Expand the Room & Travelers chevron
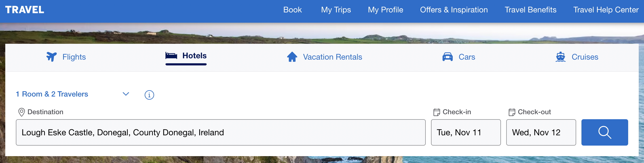This screenshot has width=644, height=163. (126, 94)
